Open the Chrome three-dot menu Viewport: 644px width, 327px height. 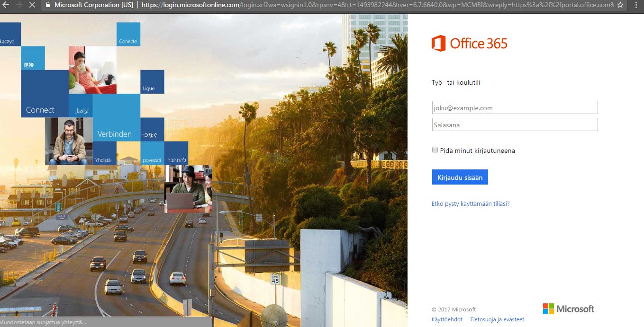[636, 5]
